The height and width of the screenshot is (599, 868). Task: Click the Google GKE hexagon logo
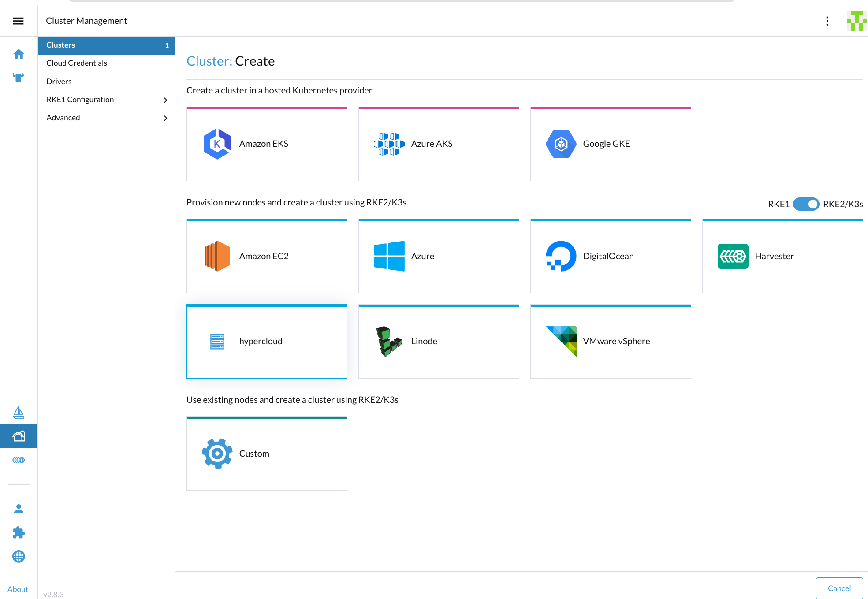tap(561, 144)
